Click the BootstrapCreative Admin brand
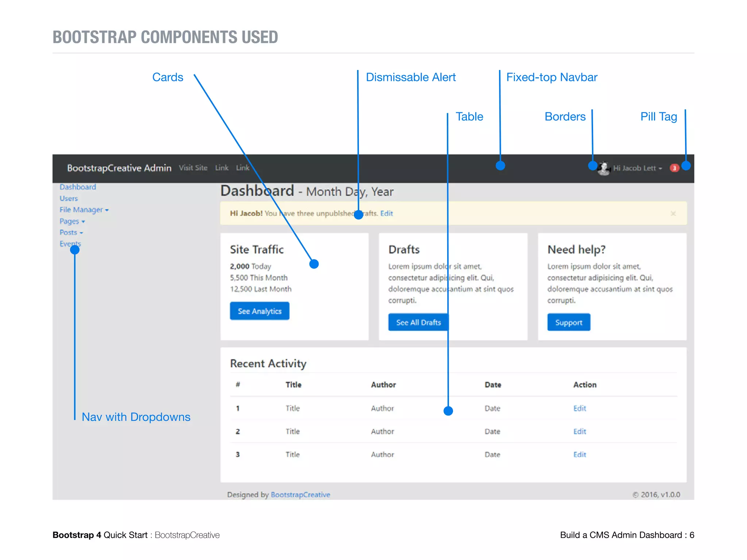Image resolution: width=747 pixels, height=560 pixels. click(x=119, y=168)
